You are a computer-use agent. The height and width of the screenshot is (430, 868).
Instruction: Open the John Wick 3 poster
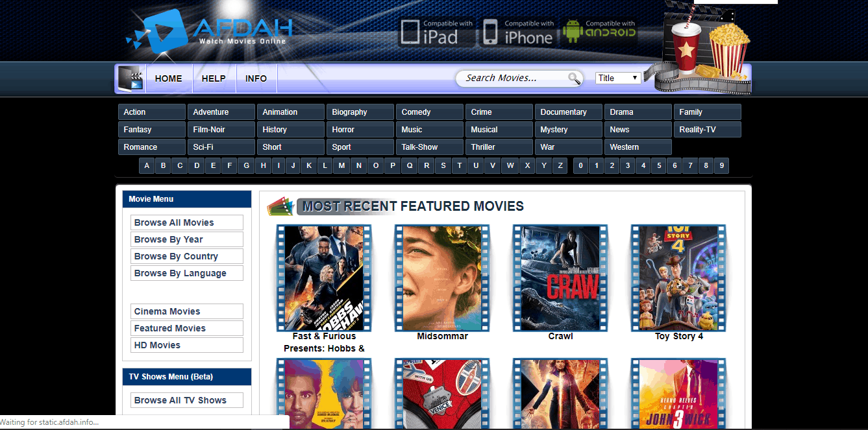[678, 394]
